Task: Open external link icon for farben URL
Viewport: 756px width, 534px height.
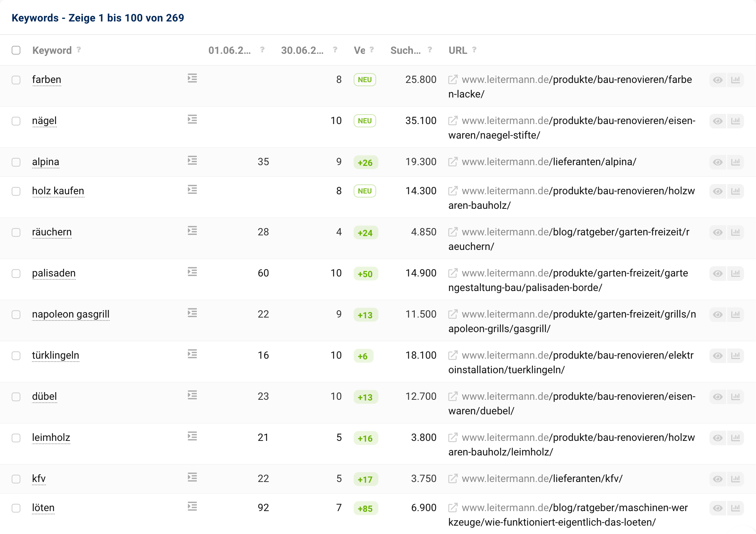Action: point(453,80)
